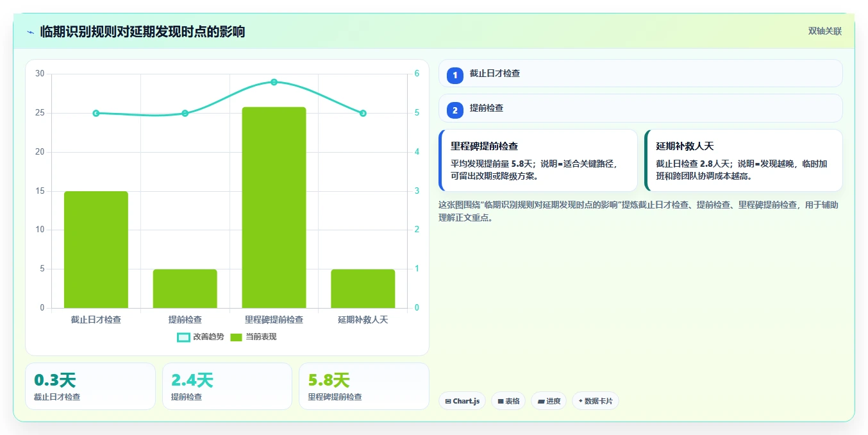Viewport: 868px width, 435px height.
Task: Select the 里程碑提前检查 info card
Action: (x=538, y=160)
